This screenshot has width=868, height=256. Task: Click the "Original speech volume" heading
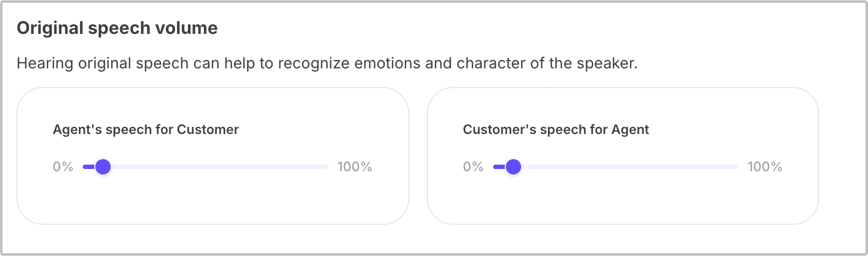coord(117,28)
